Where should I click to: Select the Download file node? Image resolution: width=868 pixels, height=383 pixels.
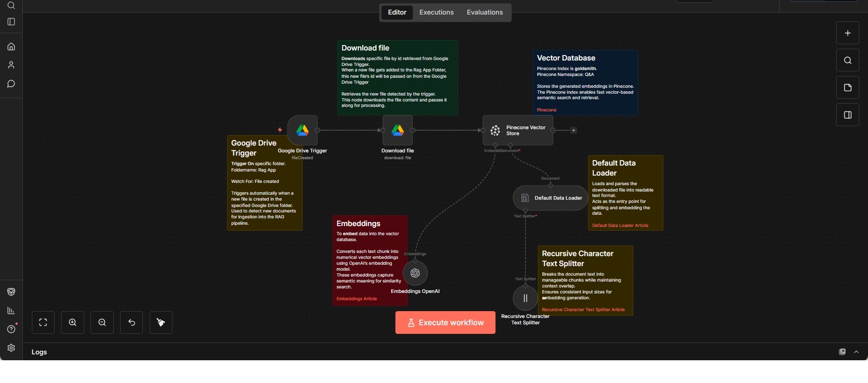[x=397, y=131]
